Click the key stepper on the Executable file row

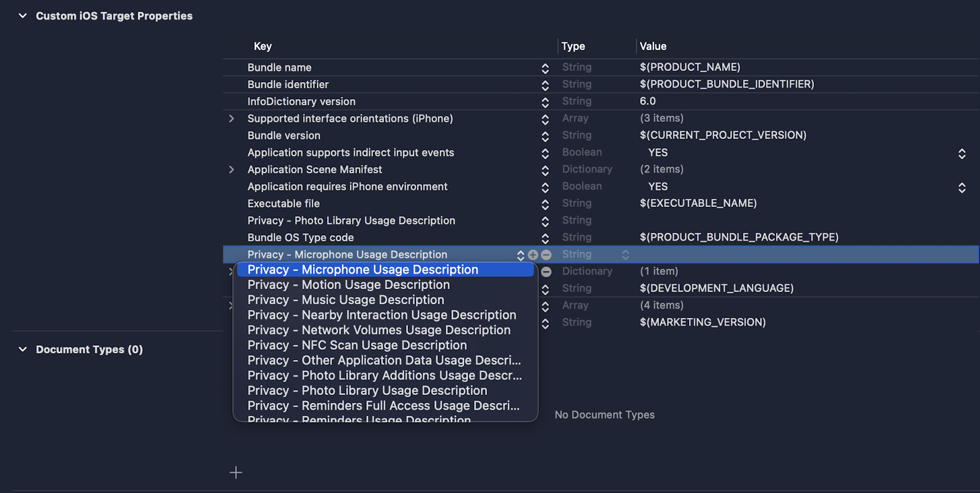[x=545, y=204]
